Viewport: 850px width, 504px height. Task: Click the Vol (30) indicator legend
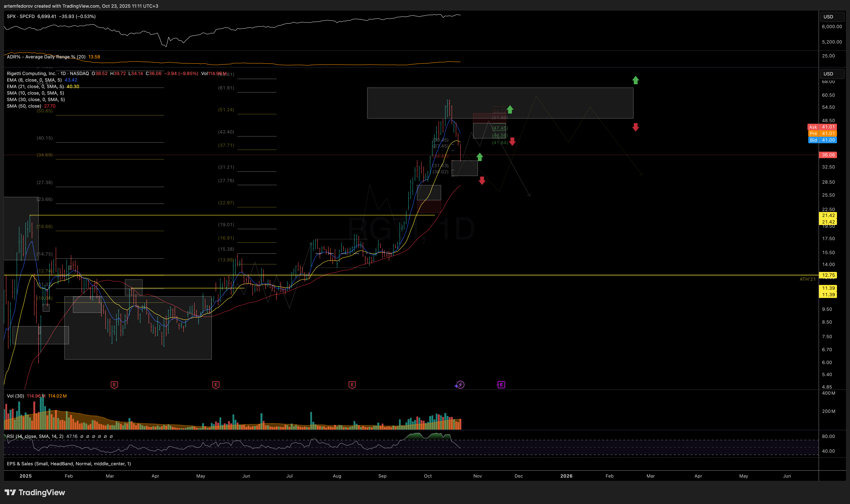pyautogui.click(x=15, y=396)
